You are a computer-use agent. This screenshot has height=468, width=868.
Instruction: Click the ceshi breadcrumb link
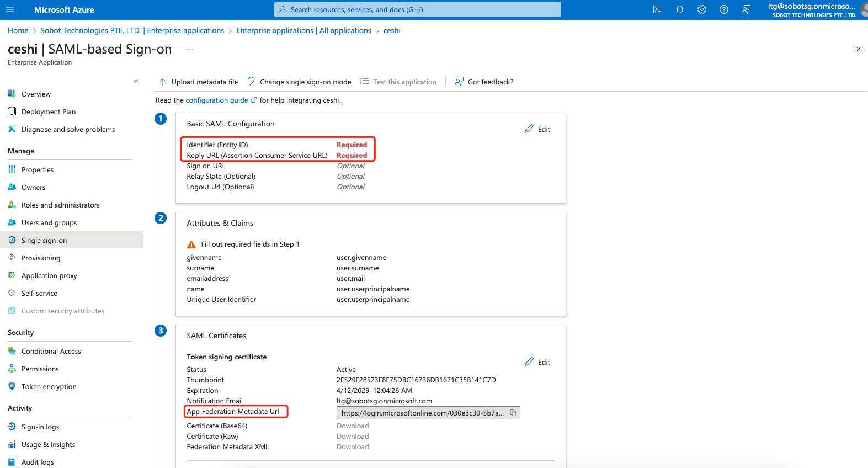[x=392, y=30]
